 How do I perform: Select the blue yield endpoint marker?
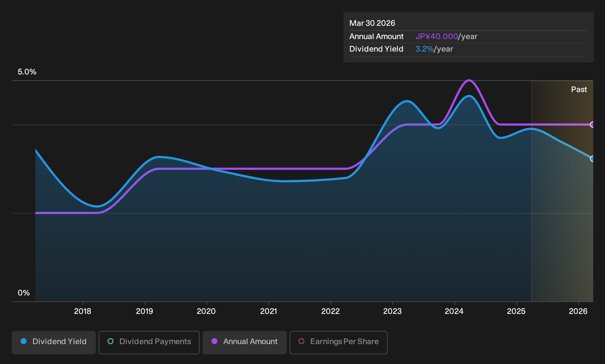click(x=592, y=159)
